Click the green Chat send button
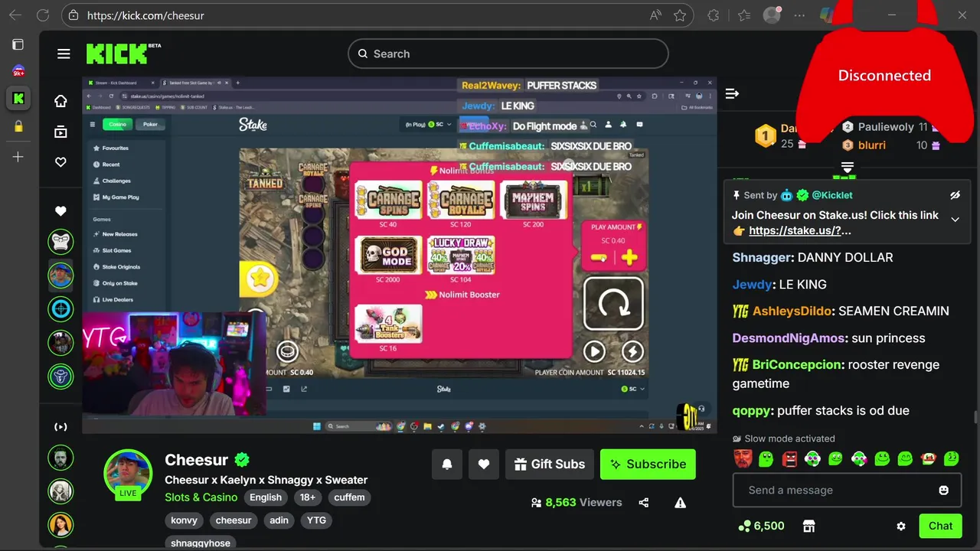Viewport: 980px width, 551px height. (940, 526)
